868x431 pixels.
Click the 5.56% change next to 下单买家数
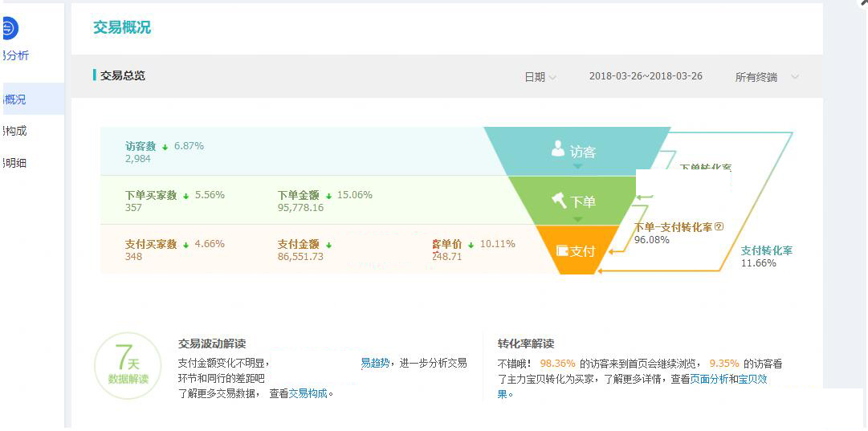coord(210,195)
